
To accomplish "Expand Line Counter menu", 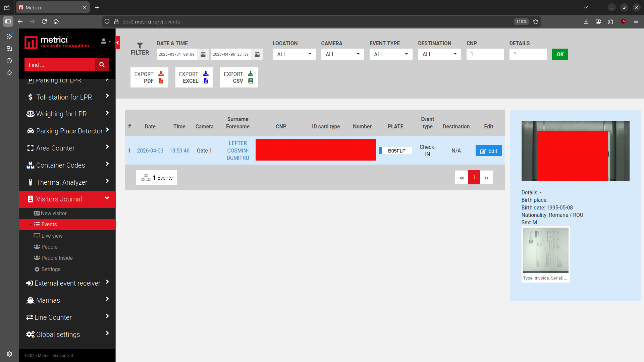I will [67, 317].
